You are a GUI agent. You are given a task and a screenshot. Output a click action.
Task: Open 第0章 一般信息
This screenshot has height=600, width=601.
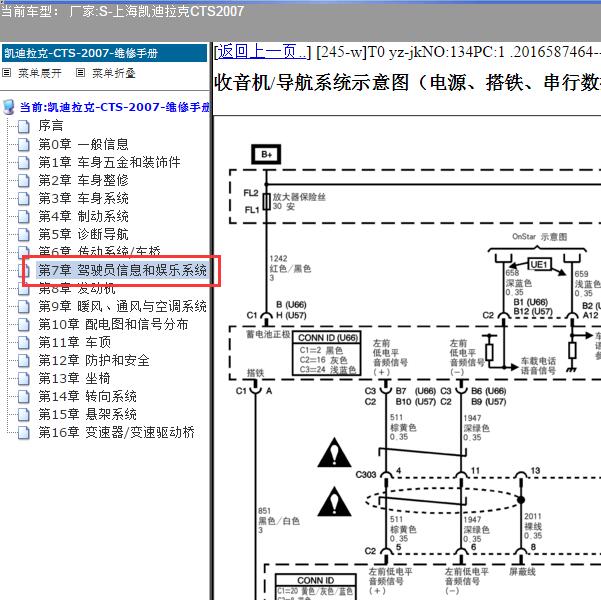click(84, 144)
